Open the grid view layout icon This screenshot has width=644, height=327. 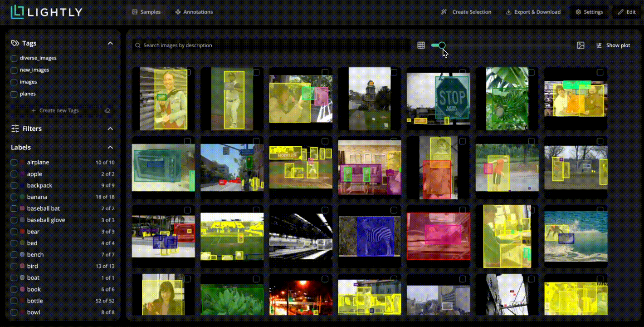(x=421, y=45)
